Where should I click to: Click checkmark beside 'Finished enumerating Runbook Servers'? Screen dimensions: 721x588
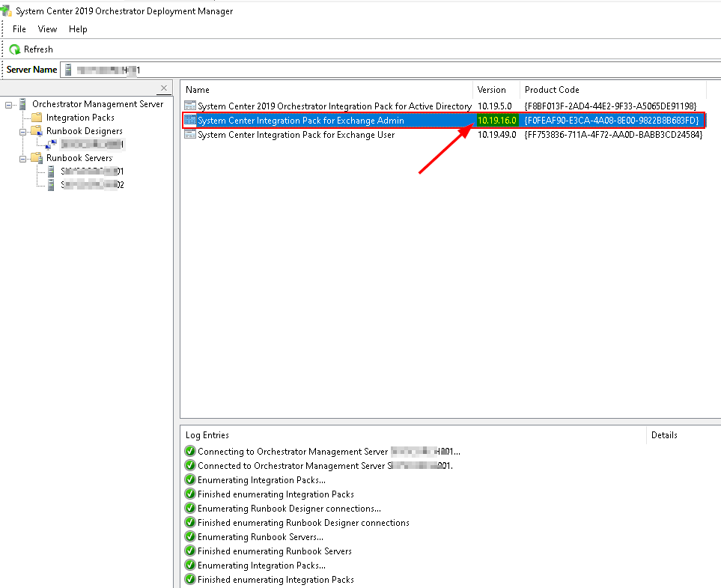coord(190,551)
